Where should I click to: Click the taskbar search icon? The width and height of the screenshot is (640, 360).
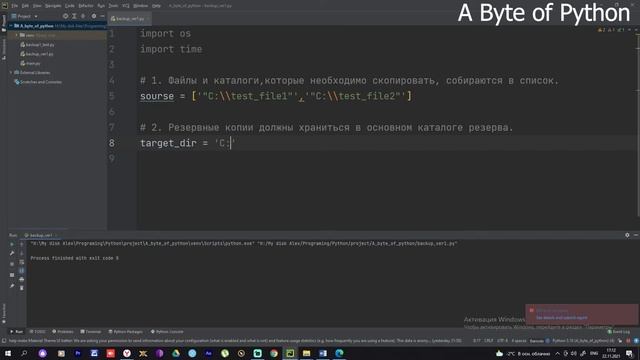(x=24, y=353)
